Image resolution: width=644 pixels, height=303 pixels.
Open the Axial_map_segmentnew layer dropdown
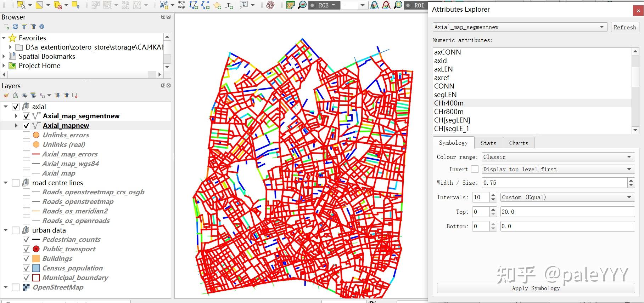click(x=519, y=27)
